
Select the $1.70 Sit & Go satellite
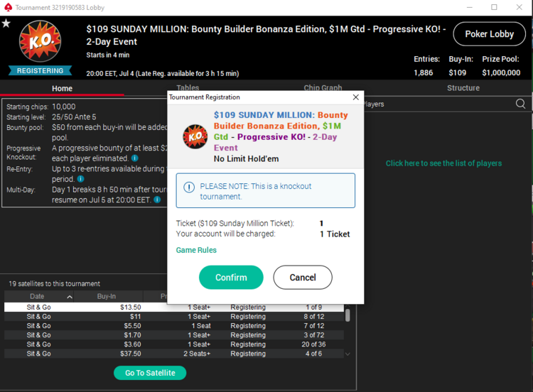coord(174,335)
